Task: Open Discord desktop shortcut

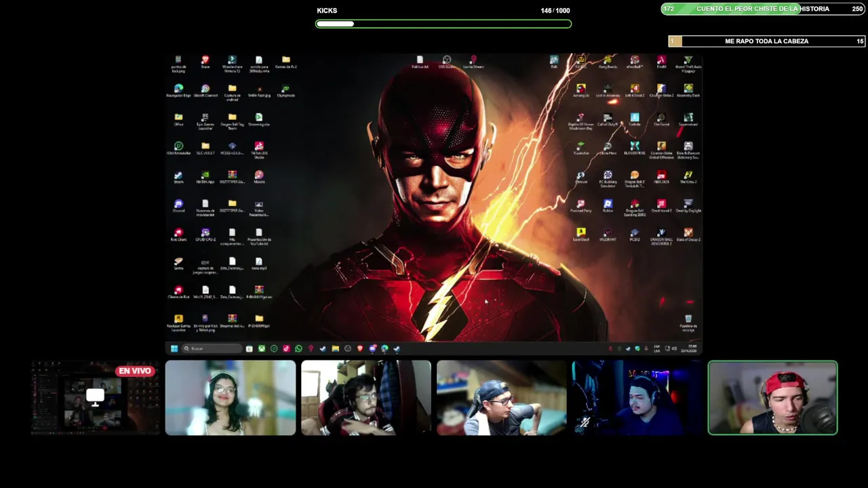Action: tap(178, 205)
